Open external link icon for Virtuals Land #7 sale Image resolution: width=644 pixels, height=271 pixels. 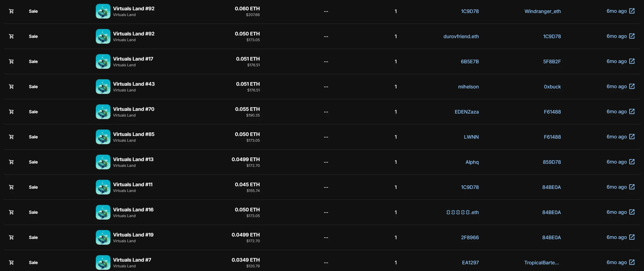click(632, 262)
